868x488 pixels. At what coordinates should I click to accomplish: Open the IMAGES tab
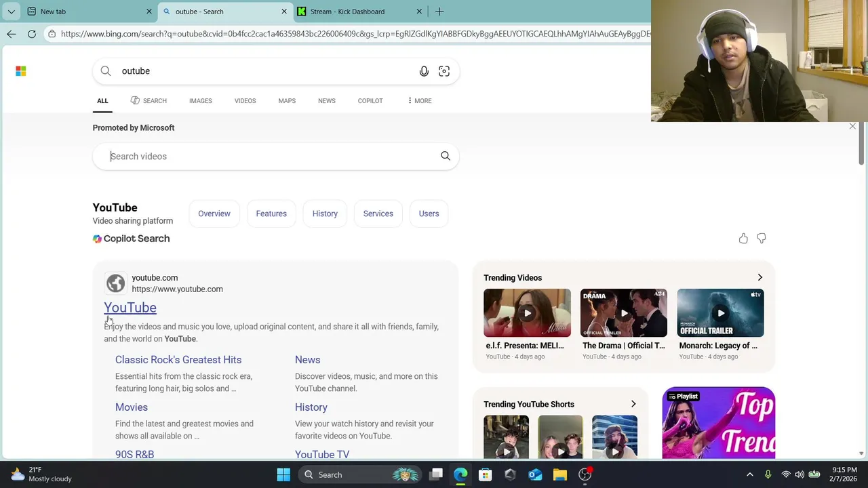click(x=201, y=101)
